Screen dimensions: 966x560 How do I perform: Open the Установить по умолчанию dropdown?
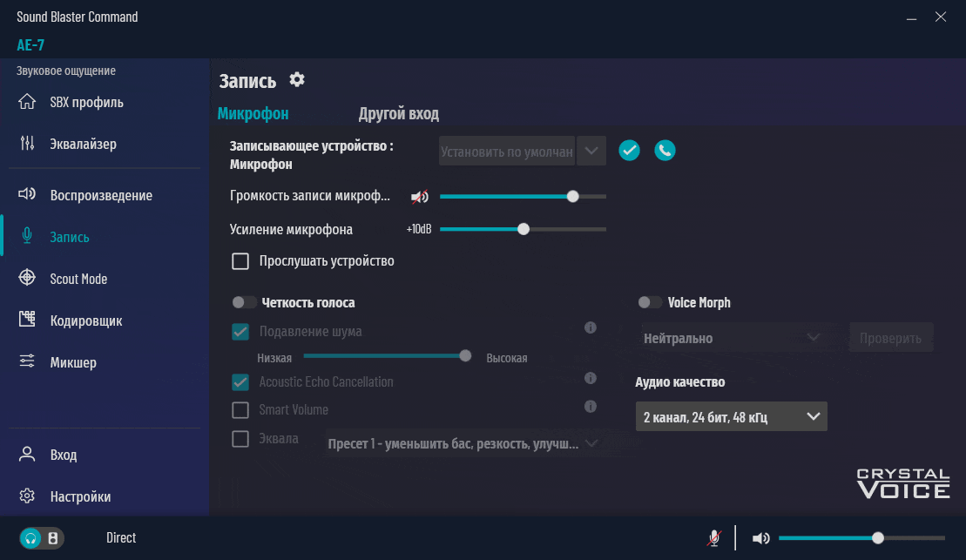591,152
